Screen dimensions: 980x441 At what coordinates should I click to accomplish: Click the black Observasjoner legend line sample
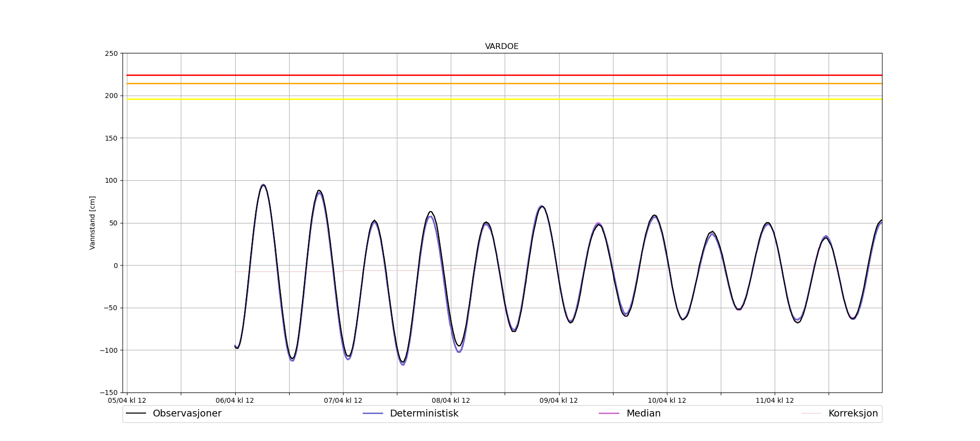(136, 414)
